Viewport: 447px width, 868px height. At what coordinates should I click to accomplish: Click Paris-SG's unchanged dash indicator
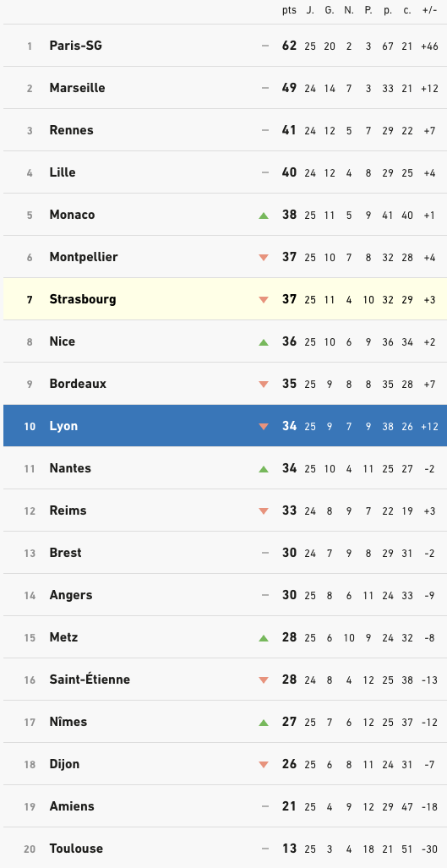coord(265,46)
